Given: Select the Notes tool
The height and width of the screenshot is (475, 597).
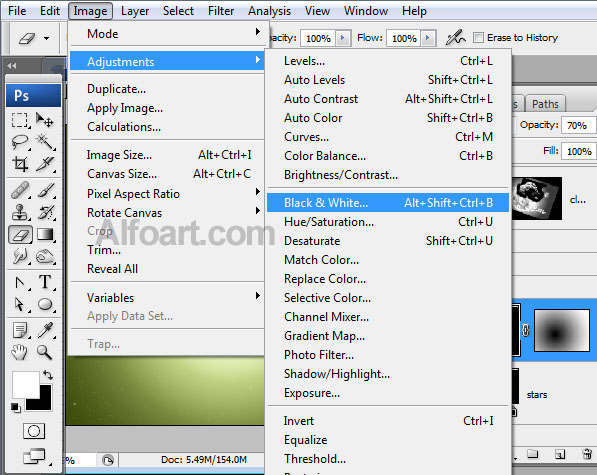Looking at the screenshot, I should click(x=20, y=330).
